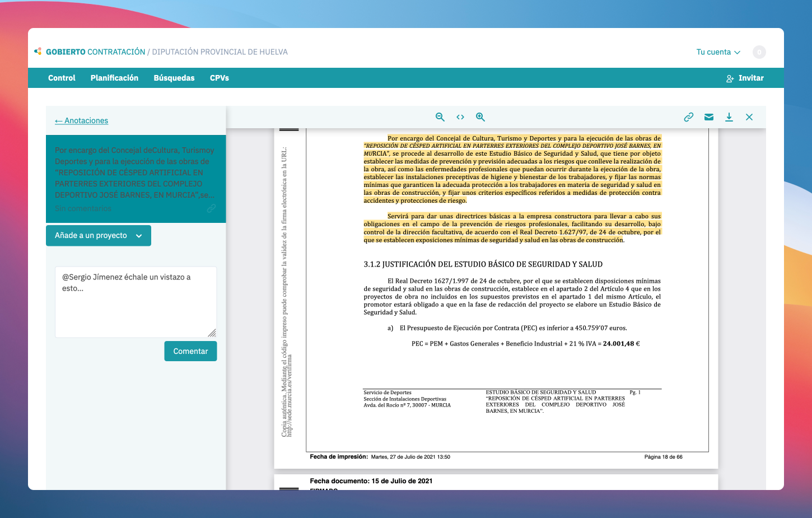Click 'Avda. del Rocío nº 7, 30007 - MURCIA'
Image resolution: width=812 pixels, height=518 pixels.
(x=407, y=405)
